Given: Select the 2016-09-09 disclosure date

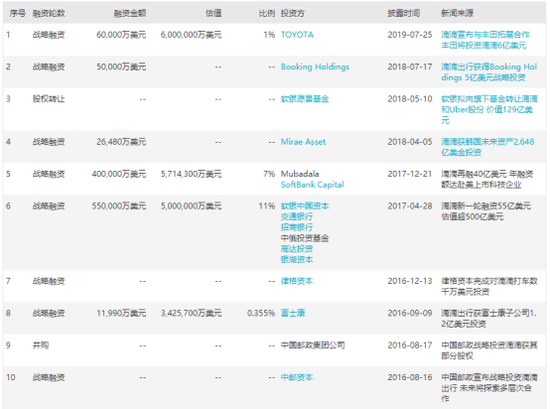Looking at the screenshot, I should pyautogui.click(x=410, y=313).
